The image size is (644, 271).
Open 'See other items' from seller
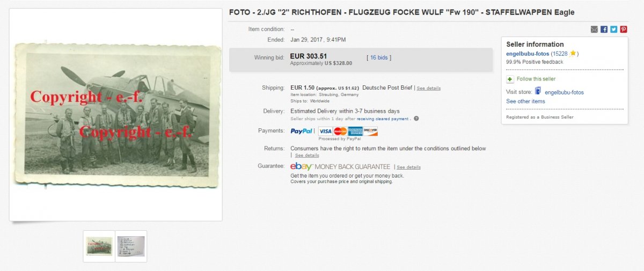point(525,101)
